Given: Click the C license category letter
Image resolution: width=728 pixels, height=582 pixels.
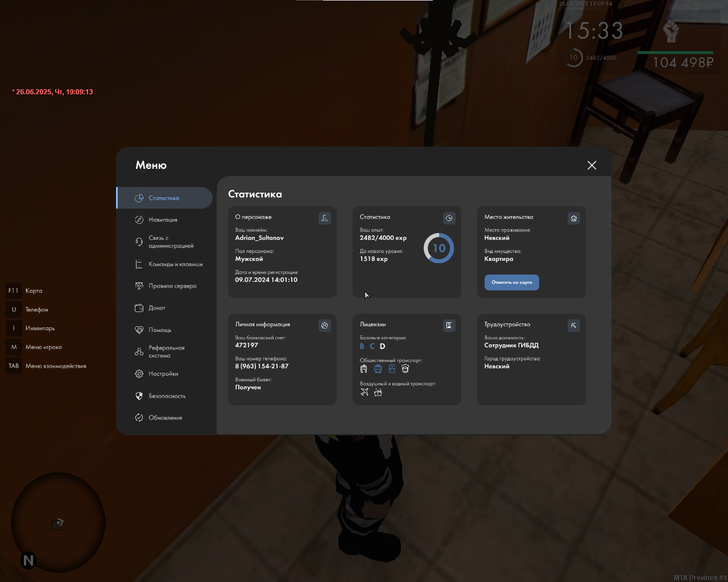Looking at the screenshot, I should [x=373, y=346].
